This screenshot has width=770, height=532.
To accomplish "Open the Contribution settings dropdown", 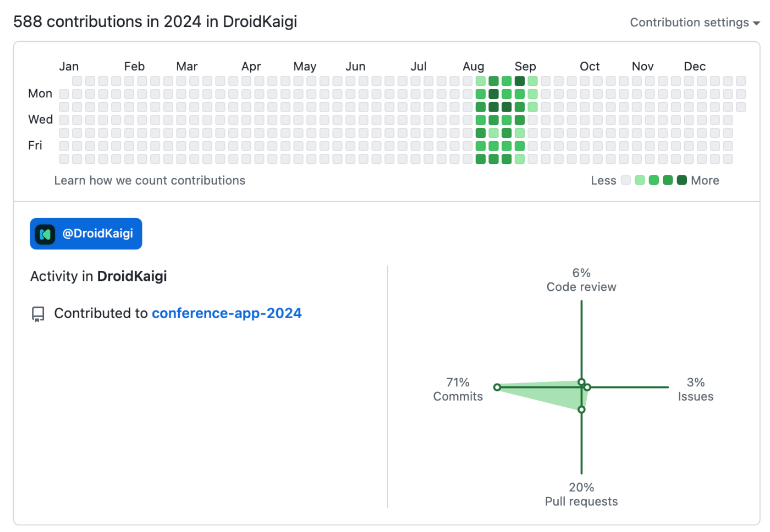I will click(695, 23).
